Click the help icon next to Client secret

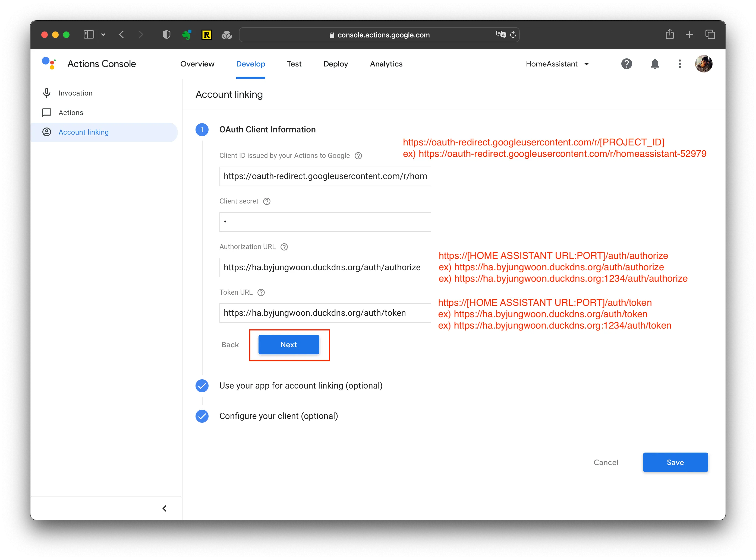[267, 201]
